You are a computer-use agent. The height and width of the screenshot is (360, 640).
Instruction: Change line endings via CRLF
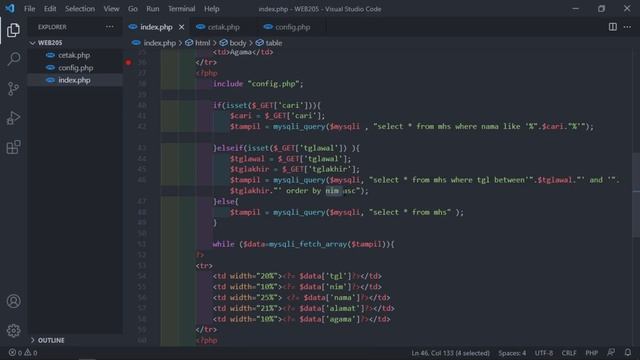click(569, 353)
